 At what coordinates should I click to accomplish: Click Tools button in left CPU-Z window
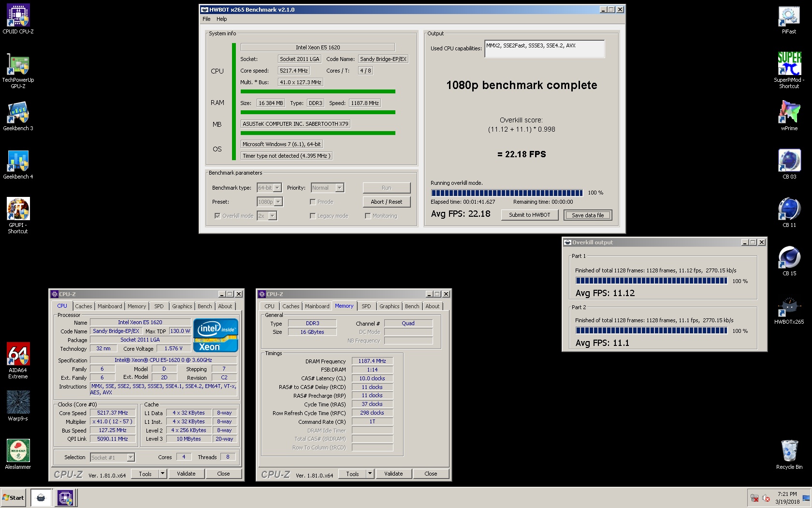tap(145, 474)
